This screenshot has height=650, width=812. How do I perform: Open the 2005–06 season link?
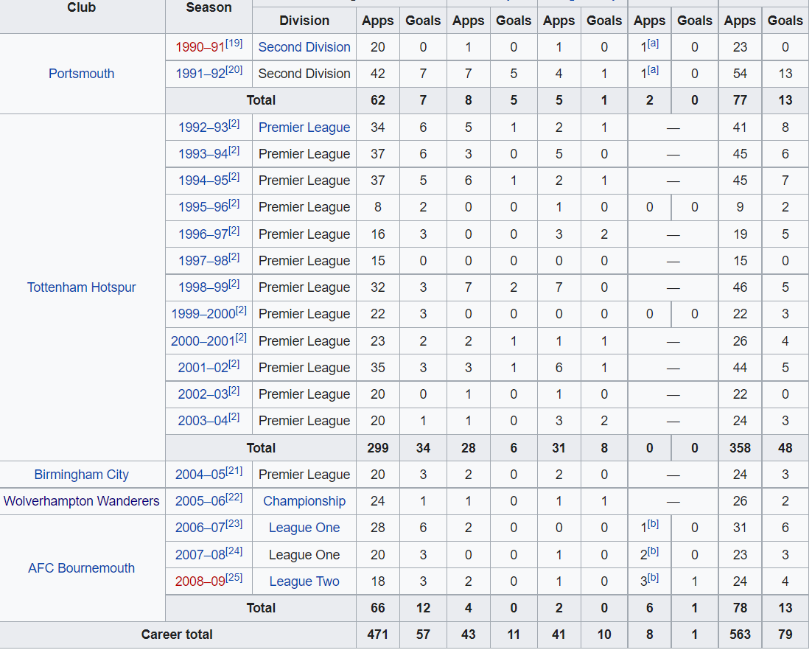coord(200,501)
